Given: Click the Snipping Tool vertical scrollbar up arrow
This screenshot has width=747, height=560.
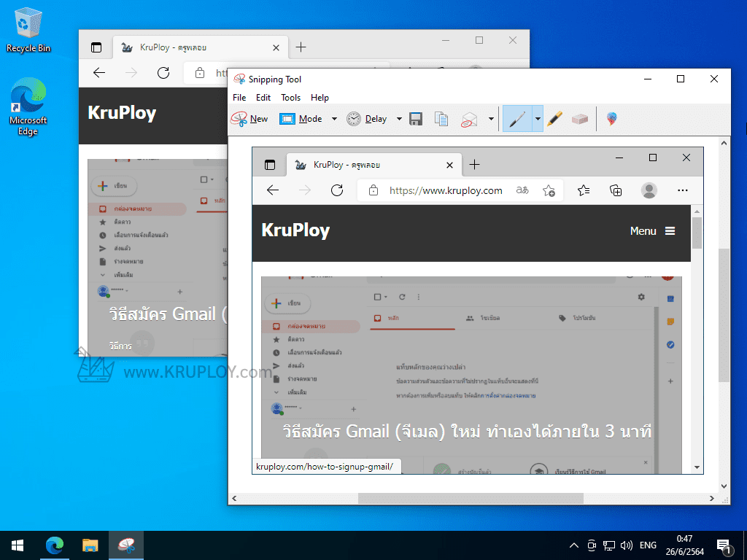Looking at the screenshot, I should point(724,143).
